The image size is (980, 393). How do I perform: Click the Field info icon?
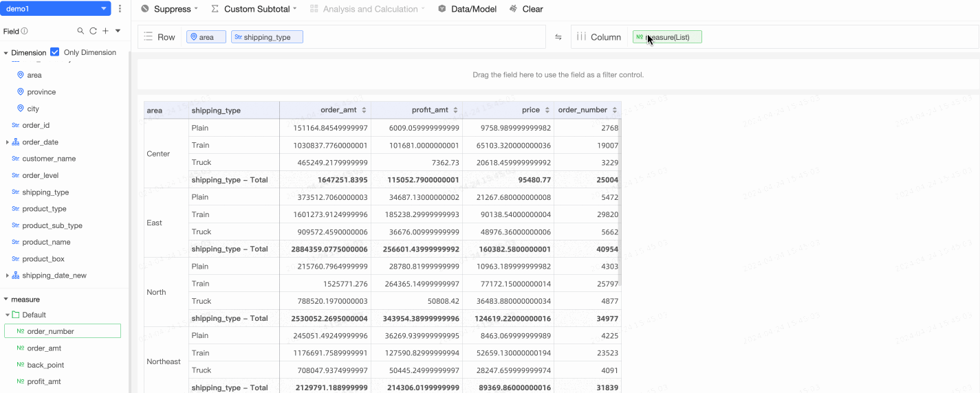point(25,31)
